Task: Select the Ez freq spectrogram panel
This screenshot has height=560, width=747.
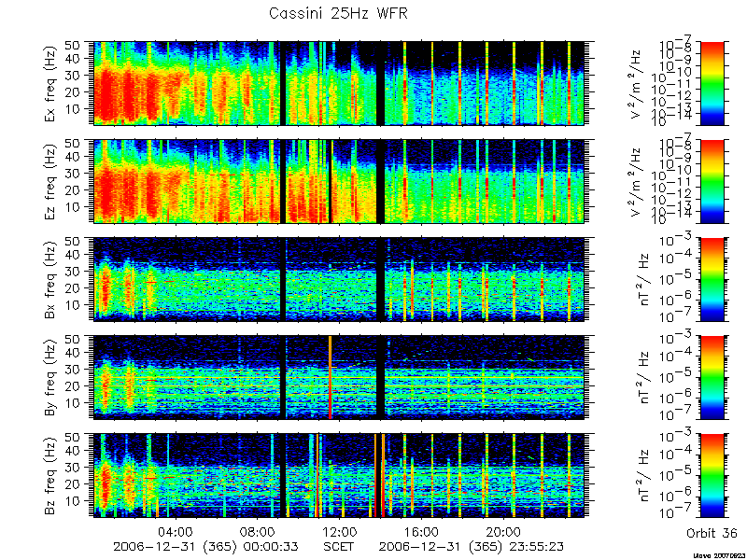Action: (x=339, y=181)
